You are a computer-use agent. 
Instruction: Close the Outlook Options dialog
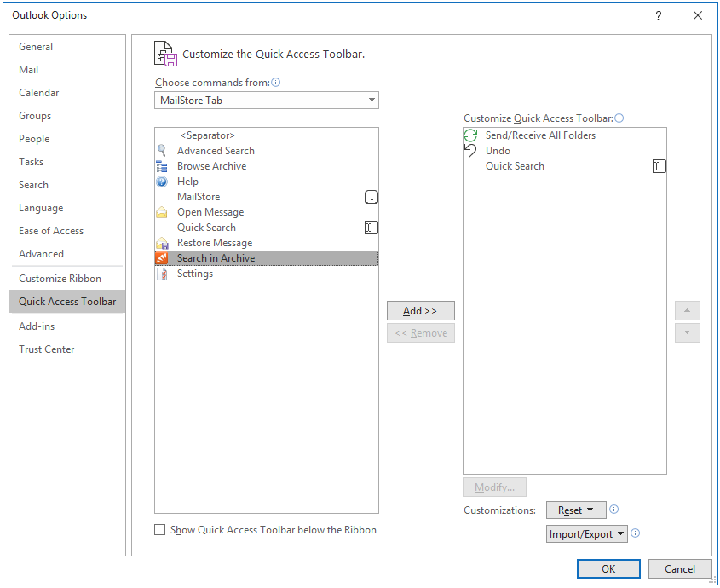[x=698, y=15]
